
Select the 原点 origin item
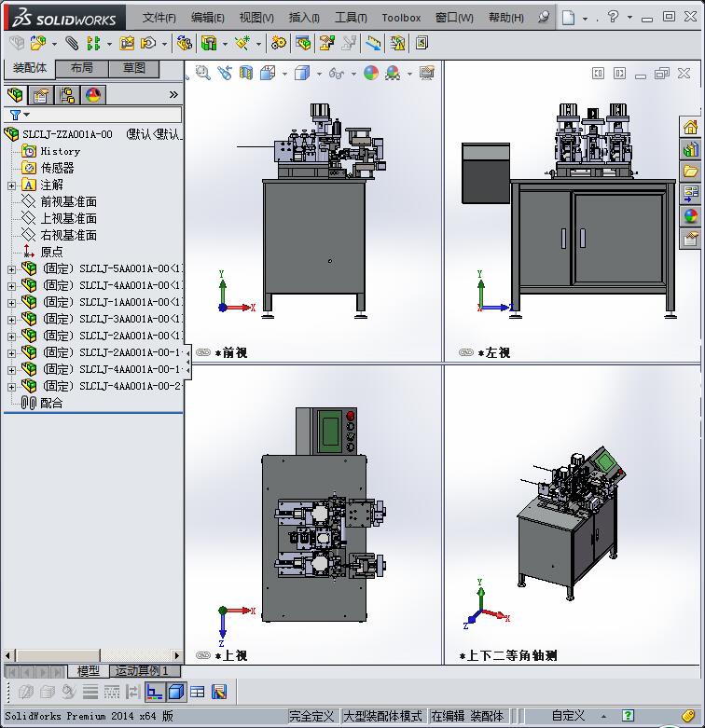coord(51,252)
